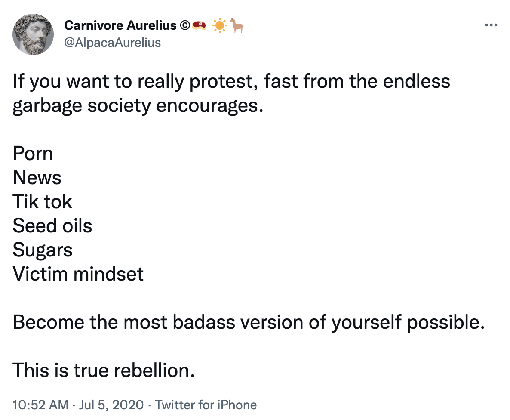Click the steak emoji beside the name
The image size is (510, 420).
click(199, 26)
